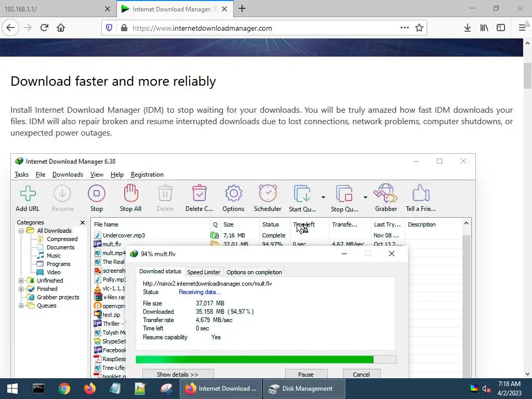Click the Tell a Friend thumbs-up icon

[421, 193]
